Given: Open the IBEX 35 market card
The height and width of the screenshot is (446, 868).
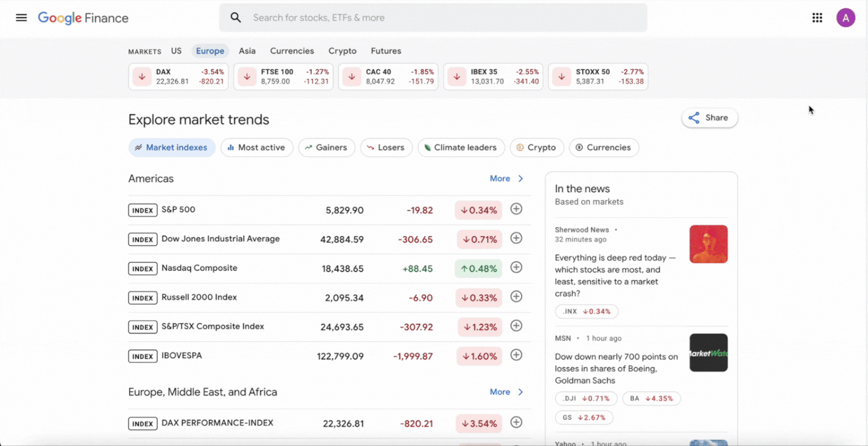Looking at the screenshot, I should (493, 76).
